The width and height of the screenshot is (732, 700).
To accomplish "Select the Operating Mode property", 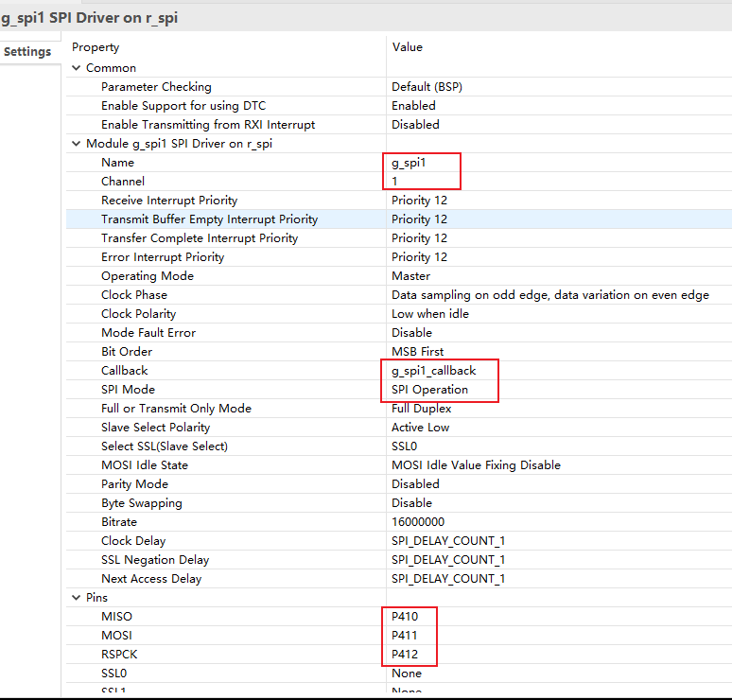I will pyautogui.click(x=148, y=276).
